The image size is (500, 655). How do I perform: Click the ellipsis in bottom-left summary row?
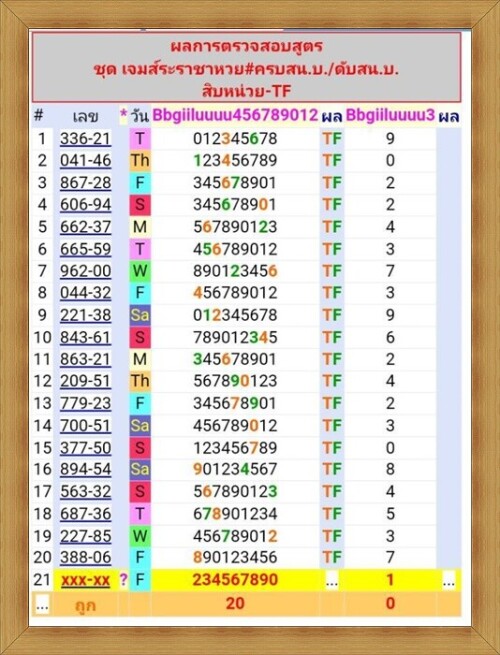[x=42, y=604]
